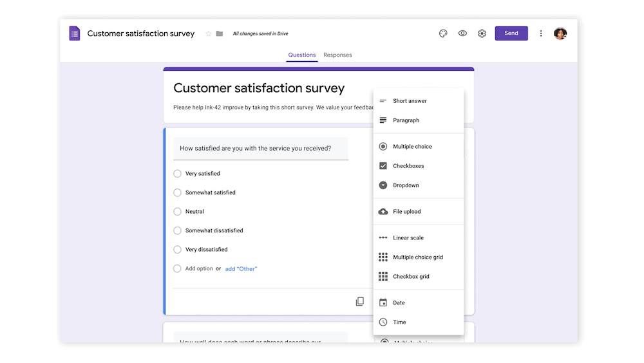Click the Very dissatisfied option label

tap(206, 249)
